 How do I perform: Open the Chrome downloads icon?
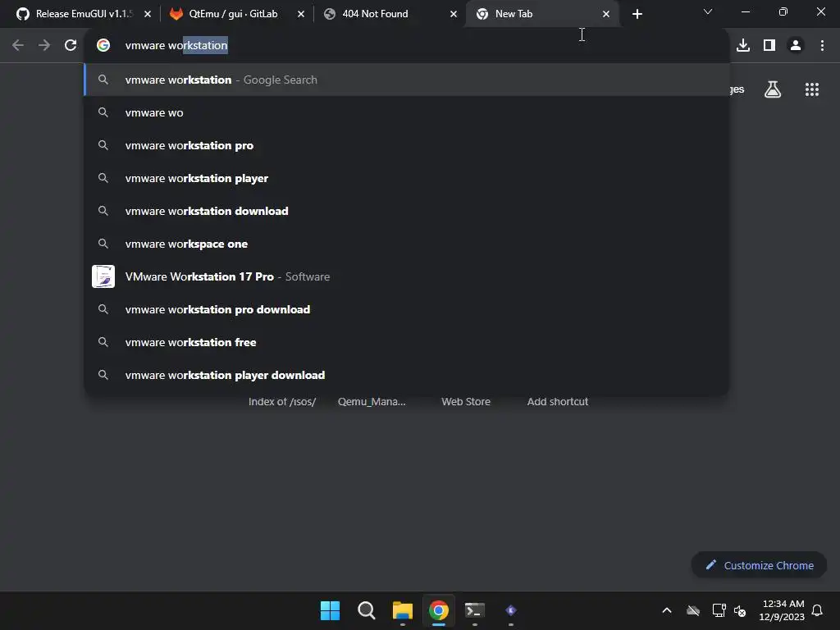point(743,45)
